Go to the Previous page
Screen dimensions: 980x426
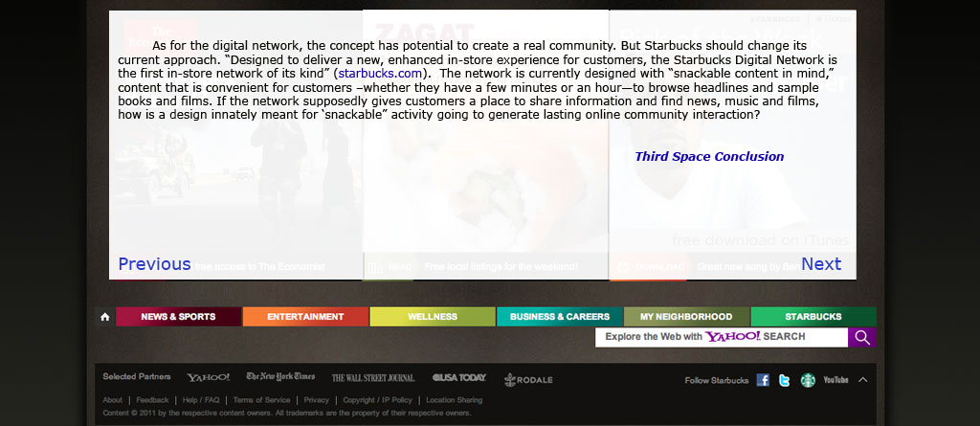tap(154, 264)
